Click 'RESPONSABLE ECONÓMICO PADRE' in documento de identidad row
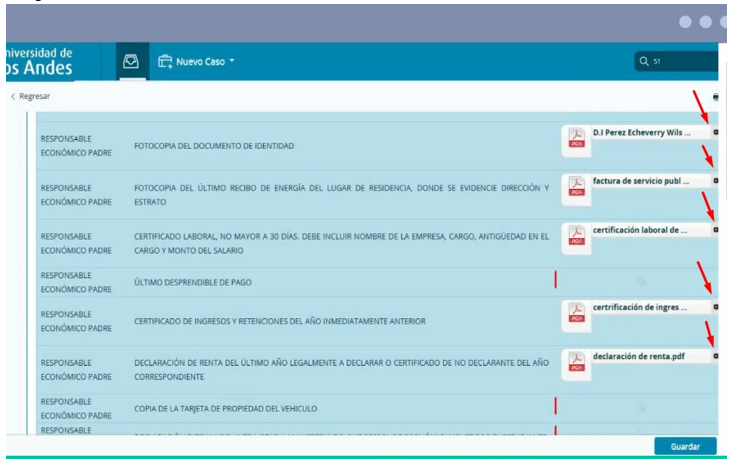The height and width of the screenshot is (471, 739). pos(76,146)
